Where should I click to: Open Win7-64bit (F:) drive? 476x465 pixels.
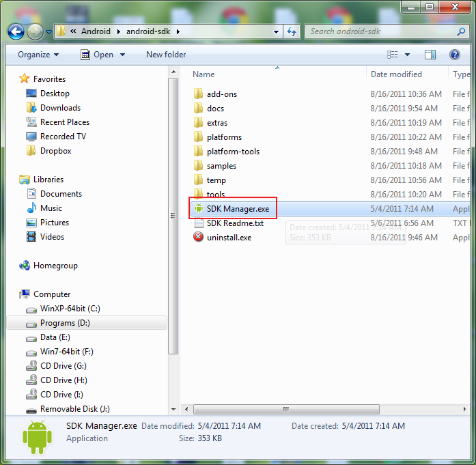[67, 352]
